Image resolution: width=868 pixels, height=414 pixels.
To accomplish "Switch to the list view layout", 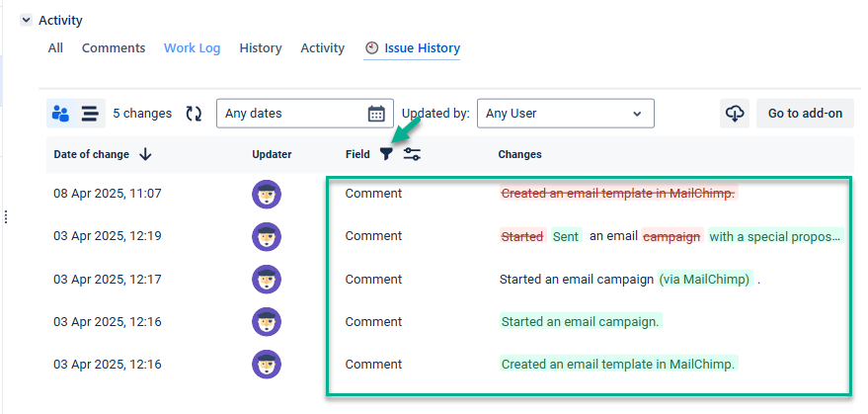I will [90, 114].
